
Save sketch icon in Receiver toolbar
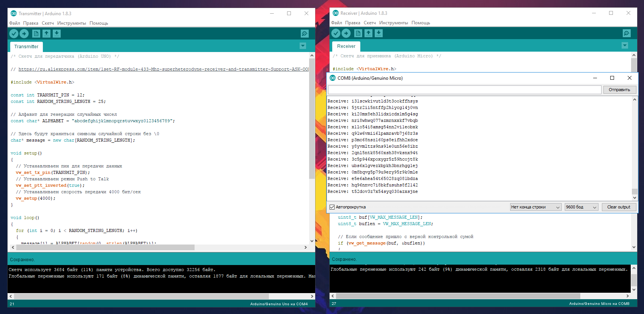379,33
